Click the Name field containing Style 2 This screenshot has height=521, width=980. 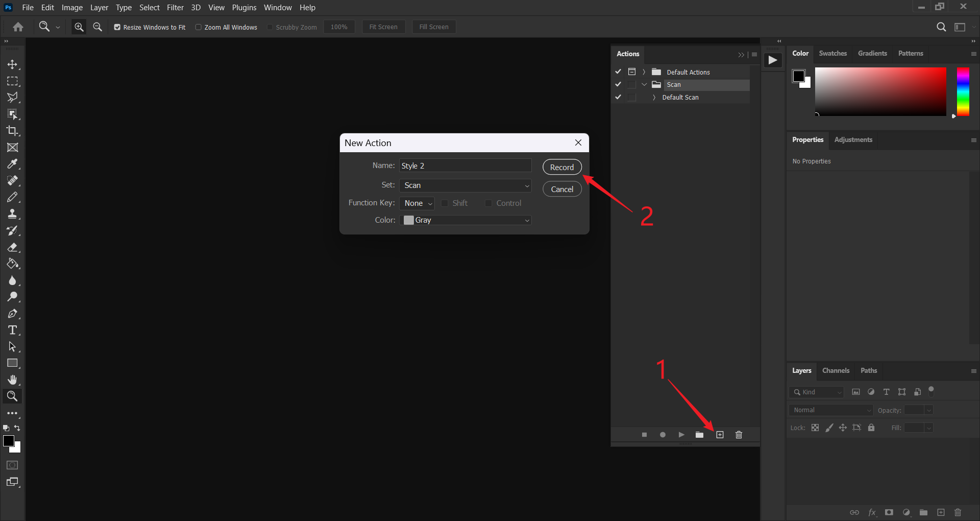point(465,165)
